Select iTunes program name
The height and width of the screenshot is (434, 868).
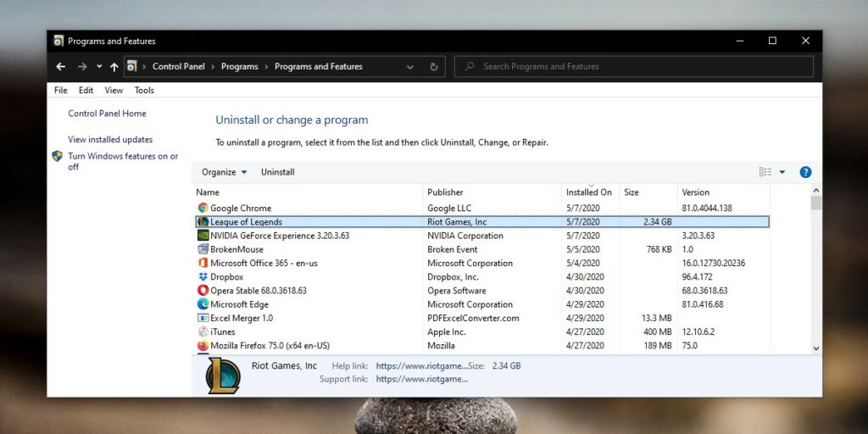[223, 331]
